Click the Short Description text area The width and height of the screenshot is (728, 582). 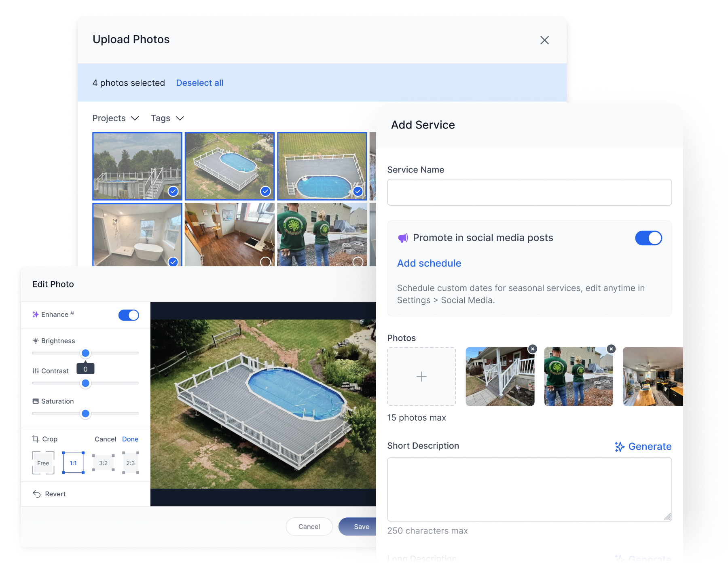tap(529, 489)
